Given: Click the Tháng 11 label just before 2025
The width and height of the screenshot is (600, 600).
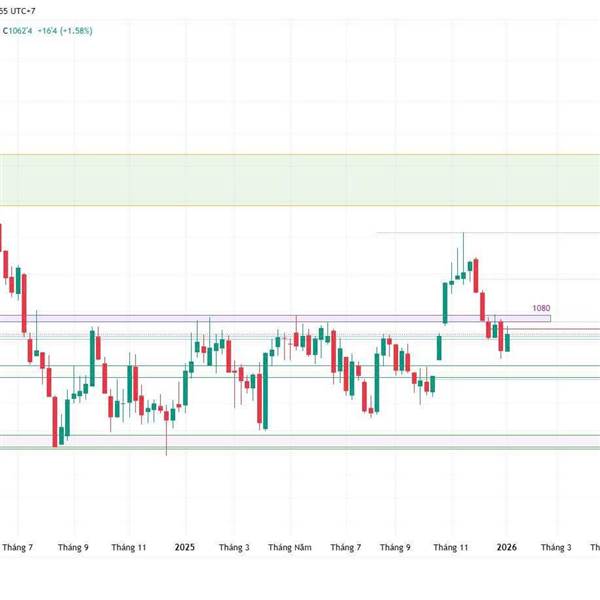Looking at the screenshot, I should point(129,547).
